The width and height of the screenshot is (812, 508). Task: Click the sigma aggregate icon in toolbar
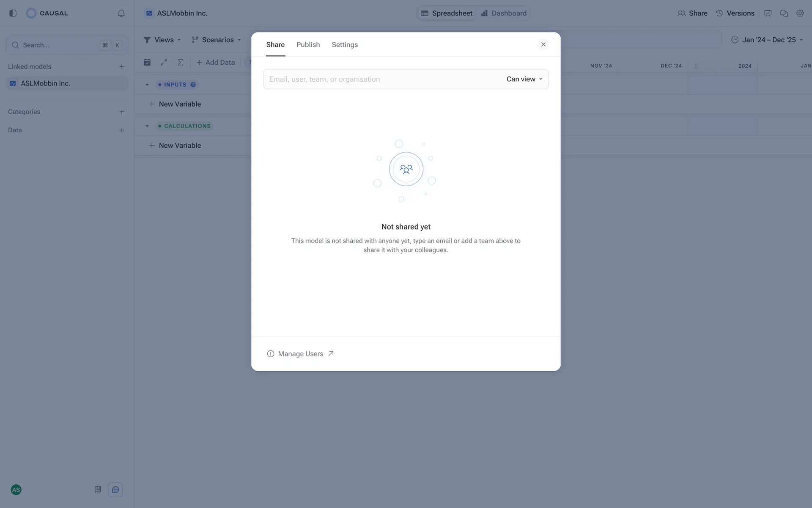181,62
